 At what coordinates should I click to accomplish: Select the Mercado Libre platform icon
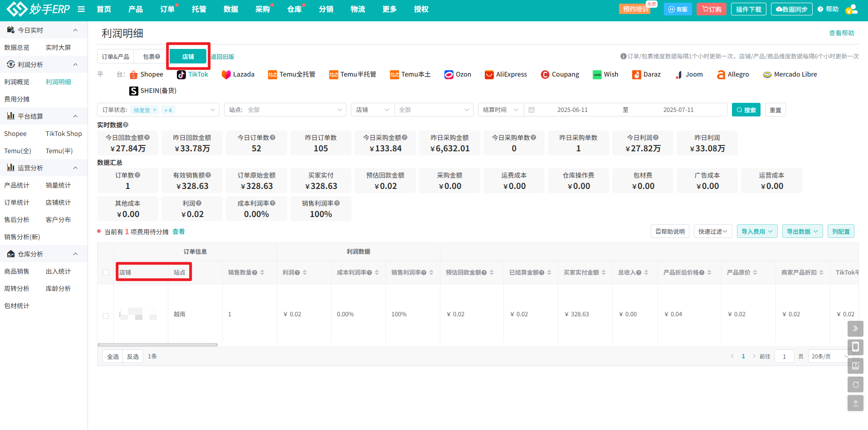[x=767, y=75]
